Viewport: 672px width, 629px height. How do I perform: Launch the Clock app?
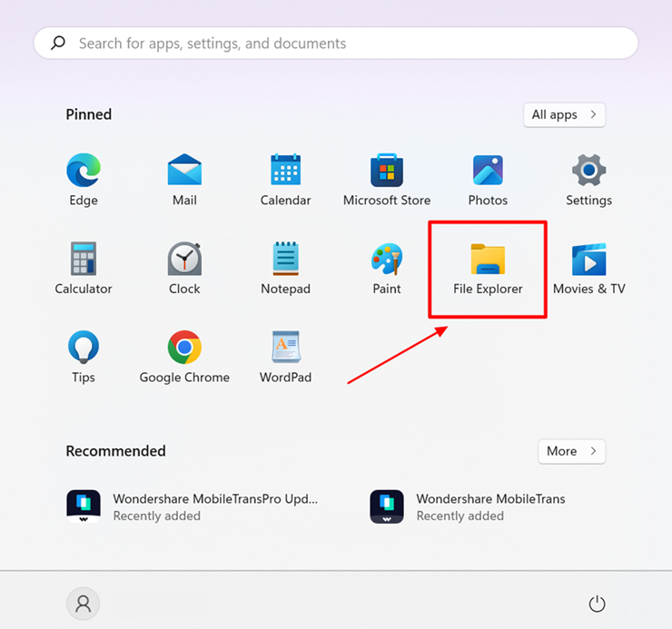pyautogui.click(x=184, y=269)
